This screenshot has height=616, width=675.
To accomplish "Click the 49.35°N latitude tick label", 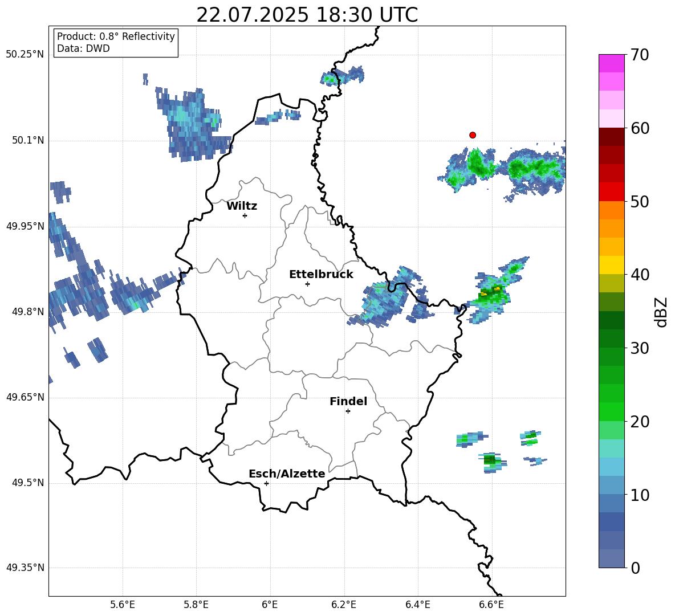I will coord(25,568).
